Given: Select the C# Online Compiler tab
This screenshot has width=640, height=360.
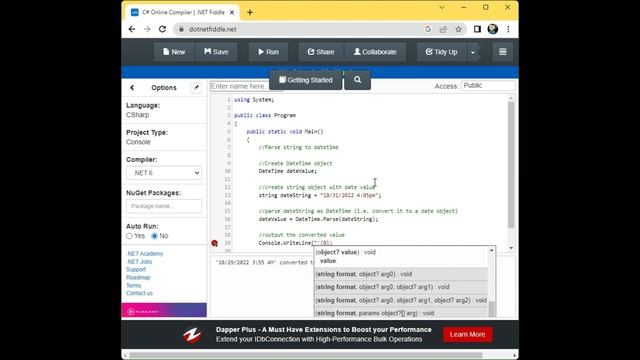Looking at the screenshot, I should coord(182,13).
